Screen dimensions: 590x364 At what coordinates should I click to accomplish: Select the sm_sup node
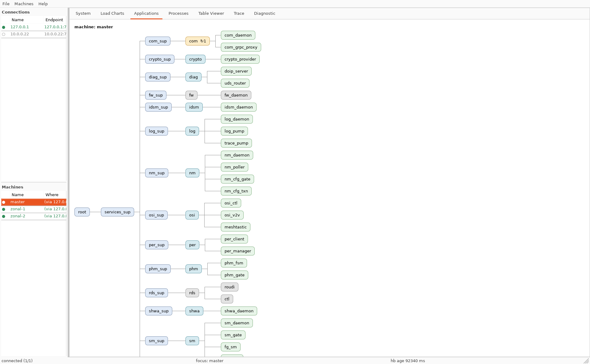coord(157,341)
